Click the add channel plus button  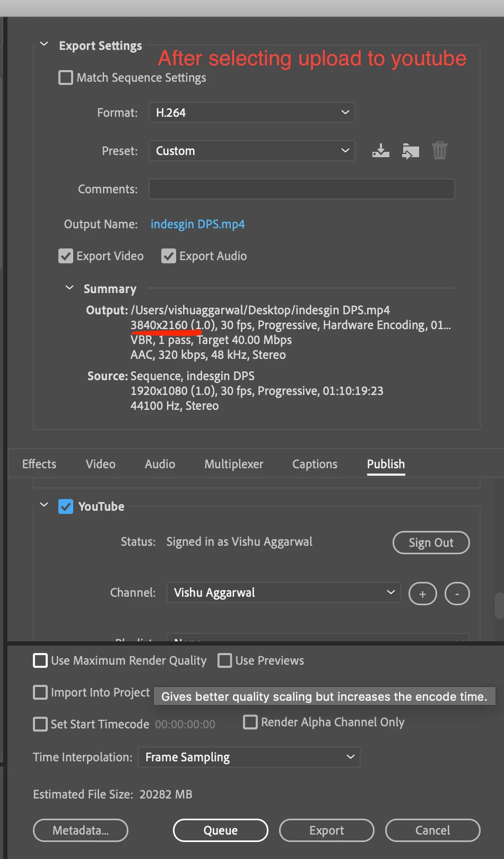[x=423, y=594]
